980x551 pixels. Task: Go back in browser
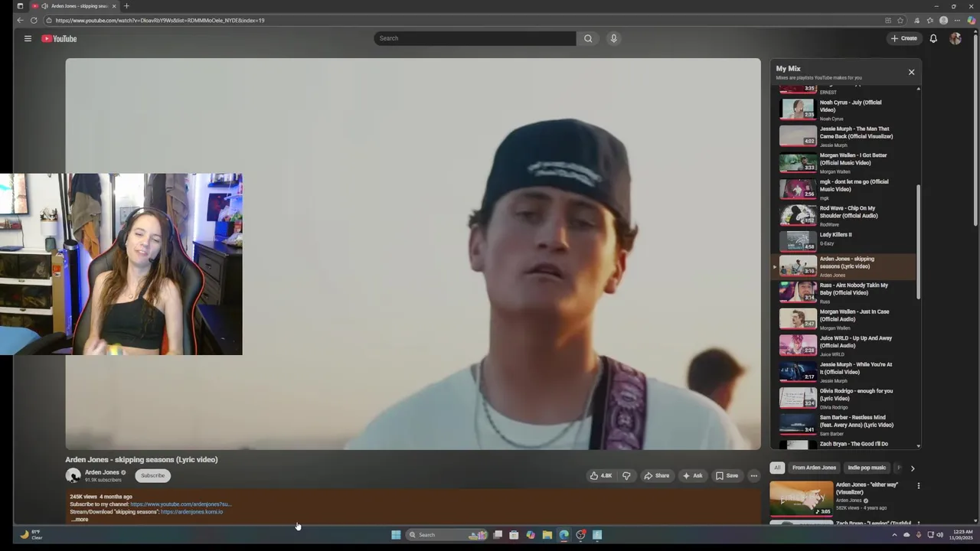[21, 20]
